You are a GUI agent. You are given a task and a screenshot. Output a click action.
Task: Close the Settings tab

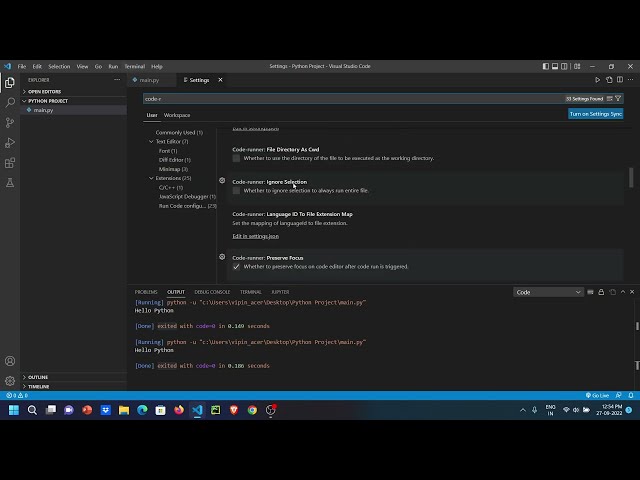pyautogui.click(x=220, y=80)
